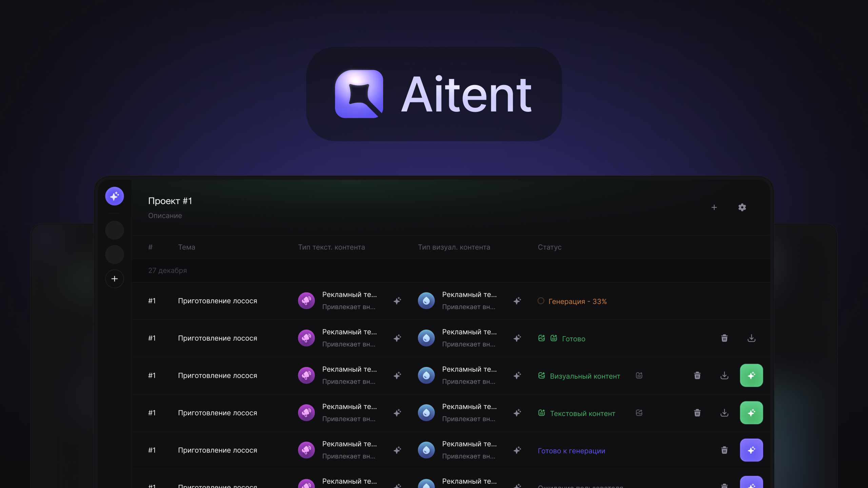This screenshot has height=488, width=868.
Task: Open project settings gear icon
Action: [742, 207]
